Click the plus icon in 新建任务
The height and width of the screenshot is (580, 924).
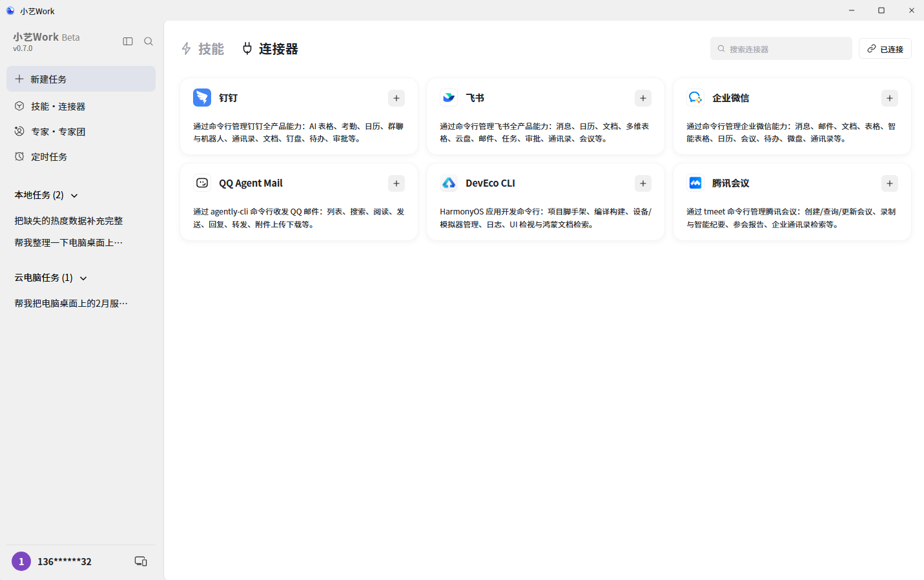[19, 79]
